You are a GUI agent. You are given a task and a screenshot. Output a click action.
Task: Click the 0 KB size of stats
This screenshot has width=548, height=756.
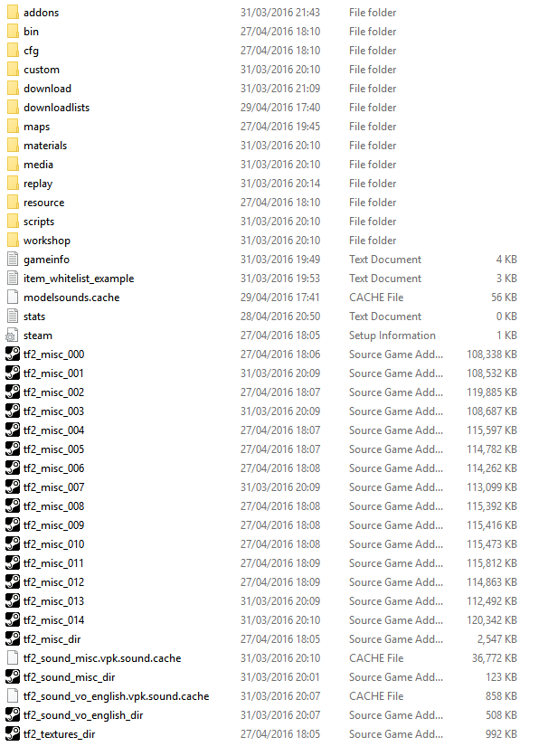click(x=506, y=317)
